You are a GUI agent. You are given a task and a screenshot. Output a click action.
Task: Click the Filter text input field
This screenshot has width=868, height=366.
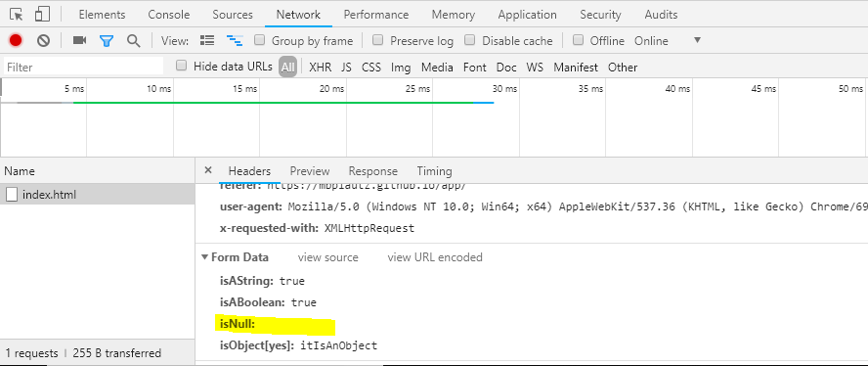84,67
